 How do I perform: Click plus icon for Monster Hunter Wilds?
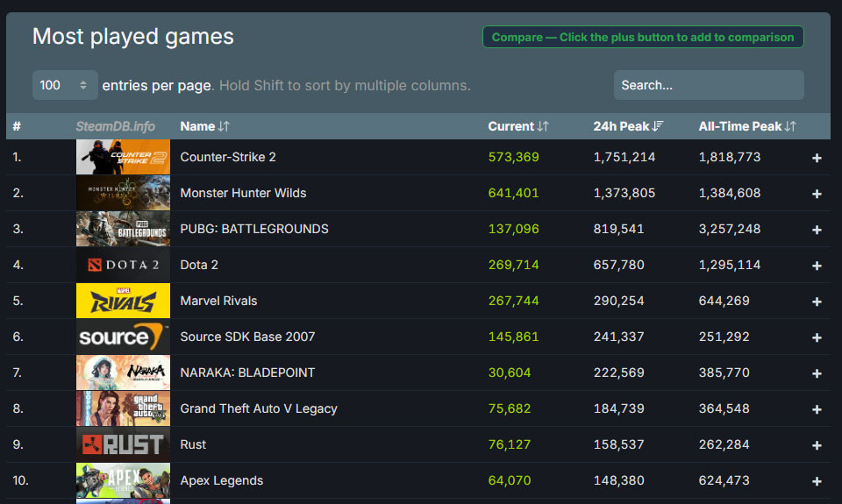[817, 194]
